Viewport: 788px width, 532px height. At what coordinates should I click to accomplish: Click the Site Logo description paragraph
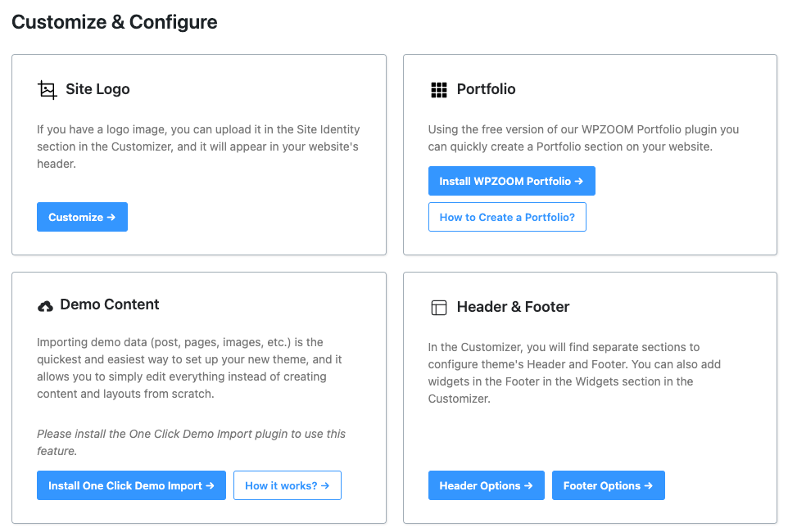[x=198, y=147]
